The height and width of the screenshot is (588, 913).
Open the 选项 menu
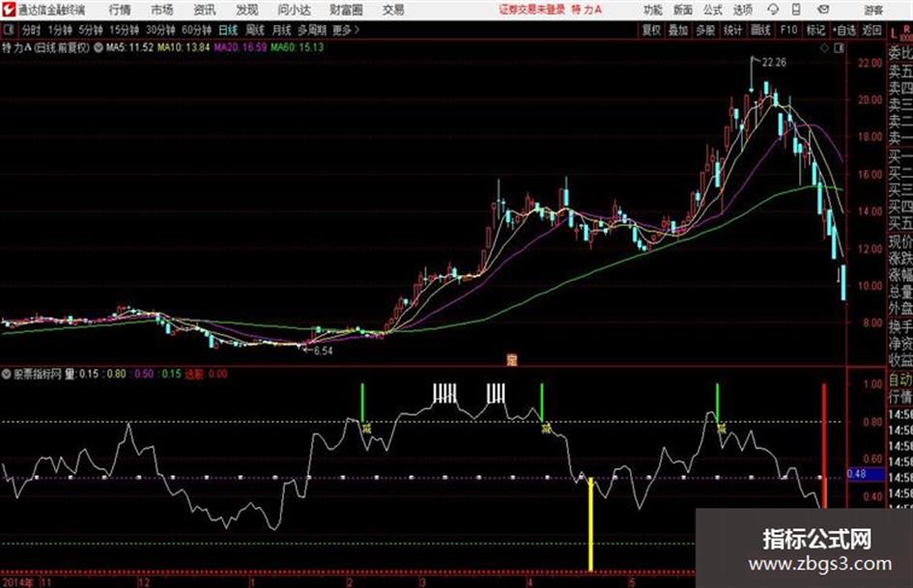click(742, 10)
